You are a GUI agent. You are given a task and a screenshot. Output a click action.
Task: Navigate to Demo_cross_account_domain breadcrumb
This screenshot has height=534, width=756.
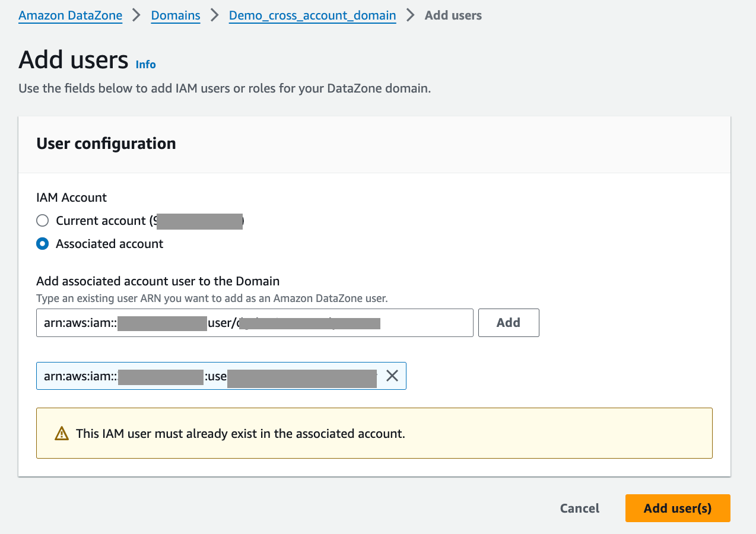pyautogui.click(x=313, y=15)
